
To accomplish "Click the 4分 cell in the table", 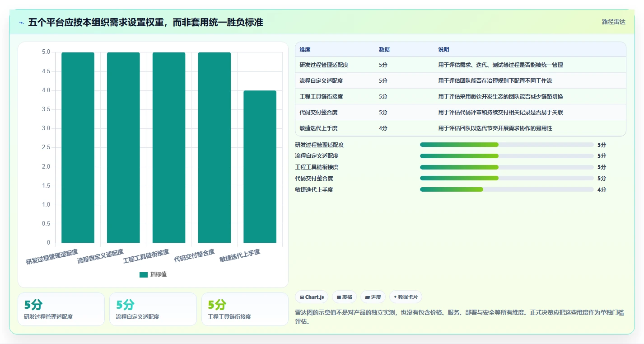I will (383, 128).
